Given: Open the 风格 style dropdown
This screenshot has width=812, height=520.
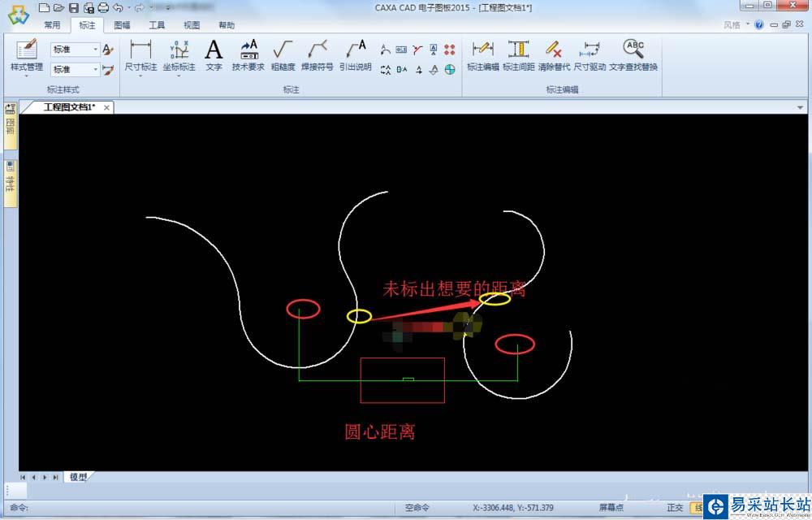Looking at the screenshot, I should [x=736, y=24].
